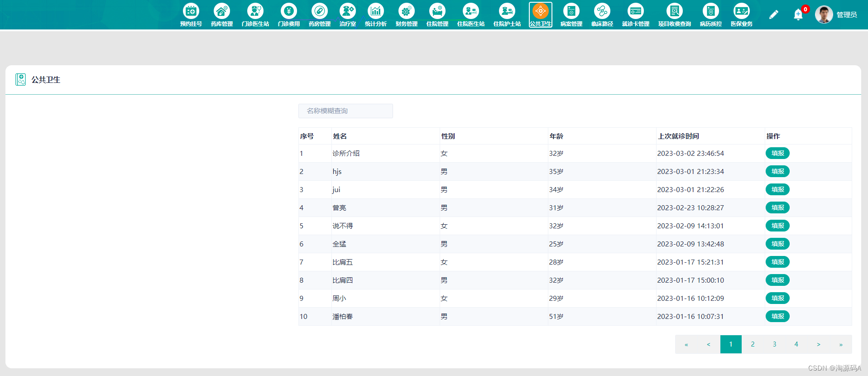The image size is (868, 376).
Task: Open the 医保业务 module
Action: pyautogui.click(x=742, y=14)
